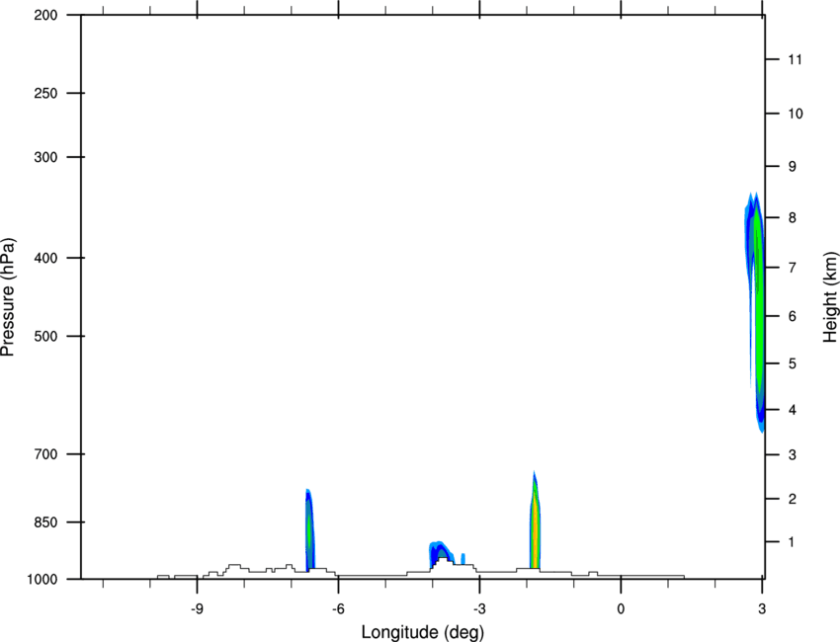Click the 0 longitude tick label

pyautogui.click(x=621, y=608)
